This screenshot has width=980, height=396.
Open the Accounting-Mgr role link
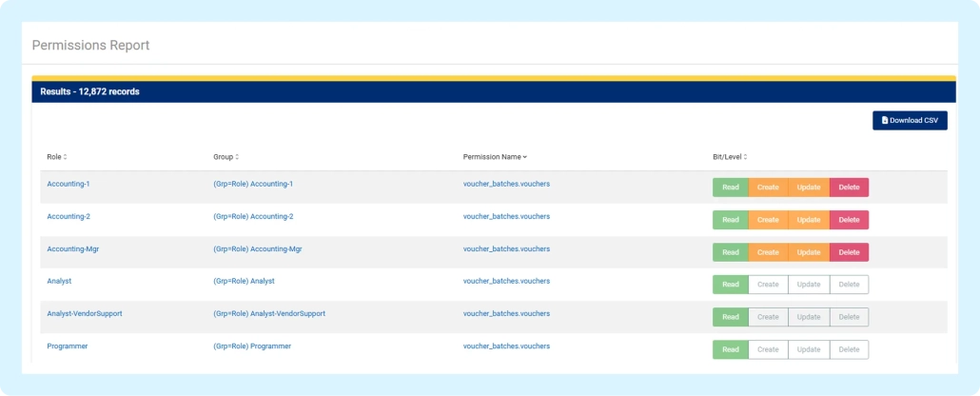pos(72,249)
